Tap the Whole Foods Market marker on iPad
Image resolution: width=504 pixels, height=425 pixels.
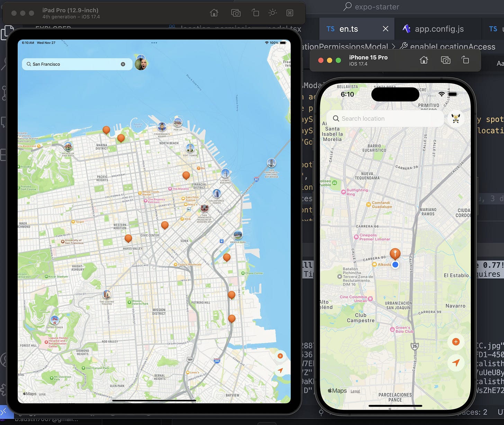[140, 193]
